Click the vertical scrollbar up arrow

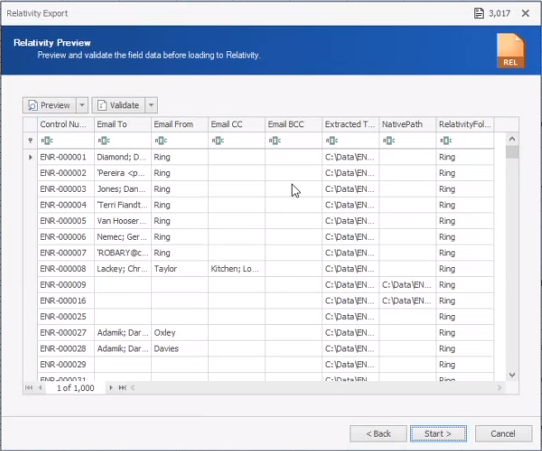[512, 139]
